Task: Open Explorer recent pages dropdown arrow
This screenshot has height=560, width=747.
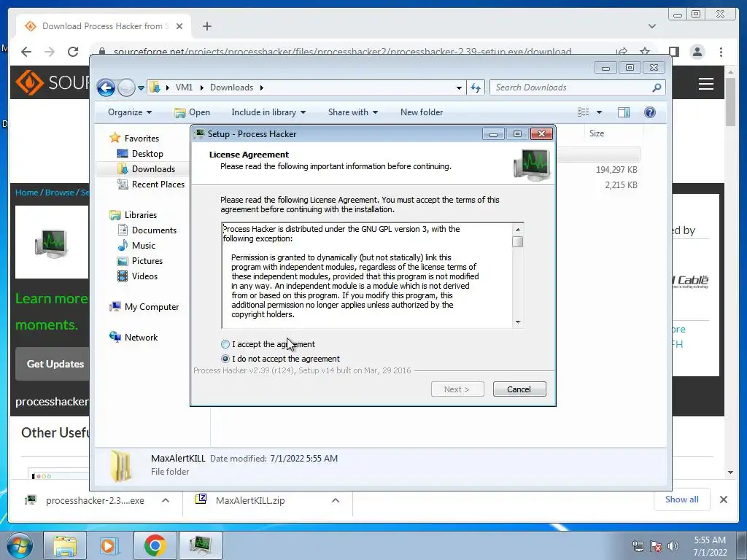Action: pos(141,88)
